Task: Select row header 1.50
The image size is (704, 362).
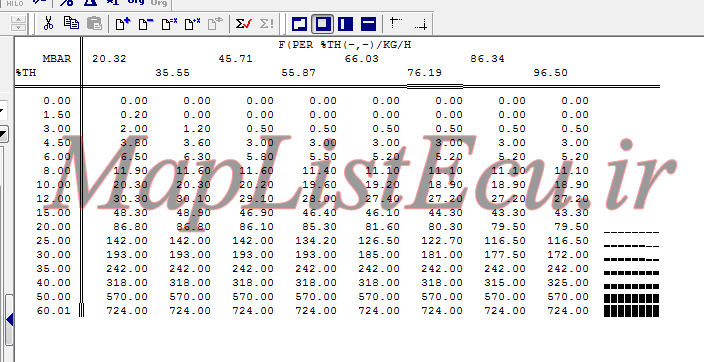Action: (57, 115)
